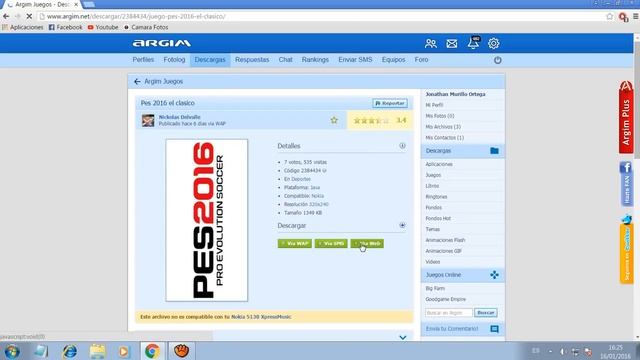Open the Chrome menu icon
The height and width of the screenshot is (360, 640).
[x=636, y=16]
